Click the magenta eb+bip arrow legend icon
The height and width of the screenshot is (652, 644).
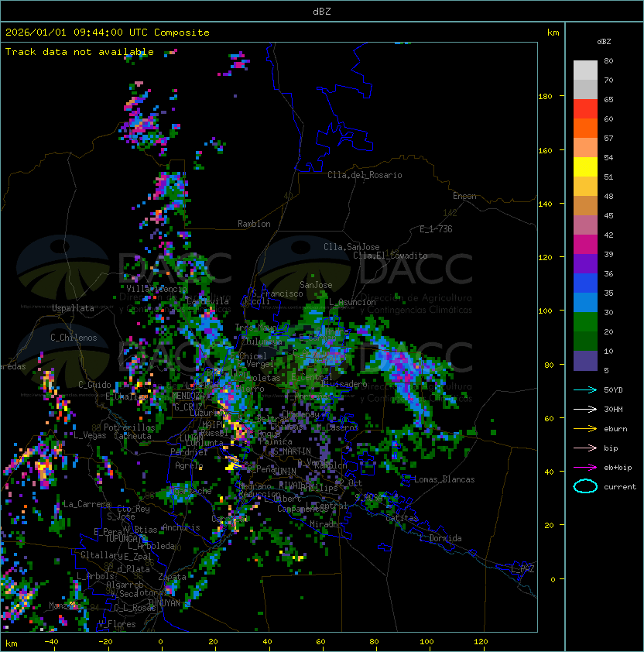click(585, 468)
